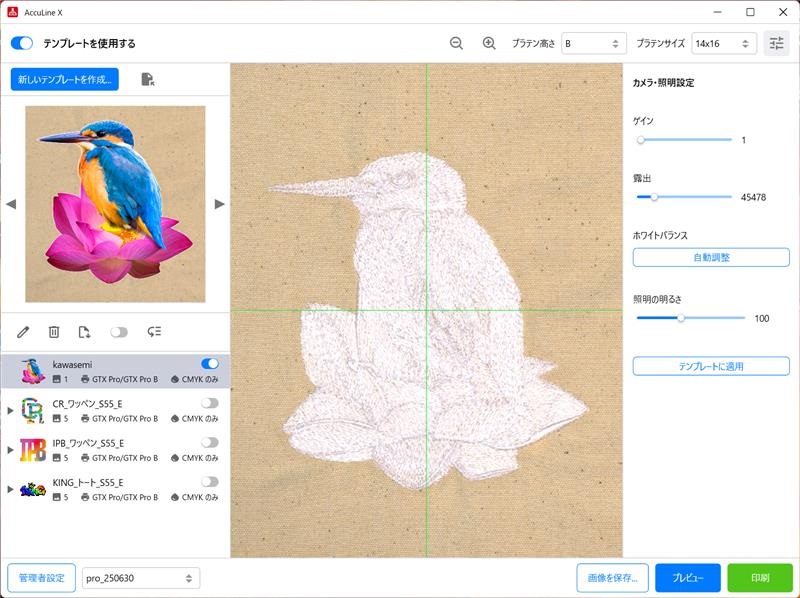Toggle the switch beside the export icon

[119, 332]
